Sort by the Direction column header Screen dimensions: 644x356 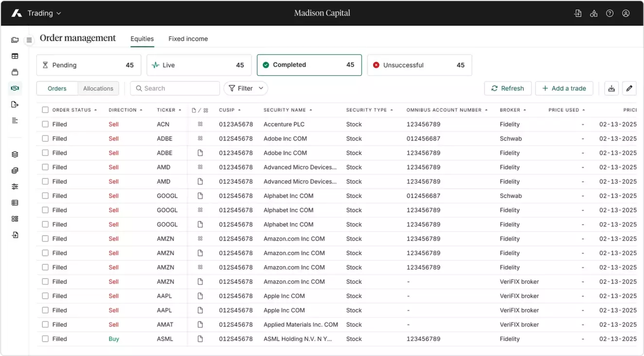click(125, 110)
